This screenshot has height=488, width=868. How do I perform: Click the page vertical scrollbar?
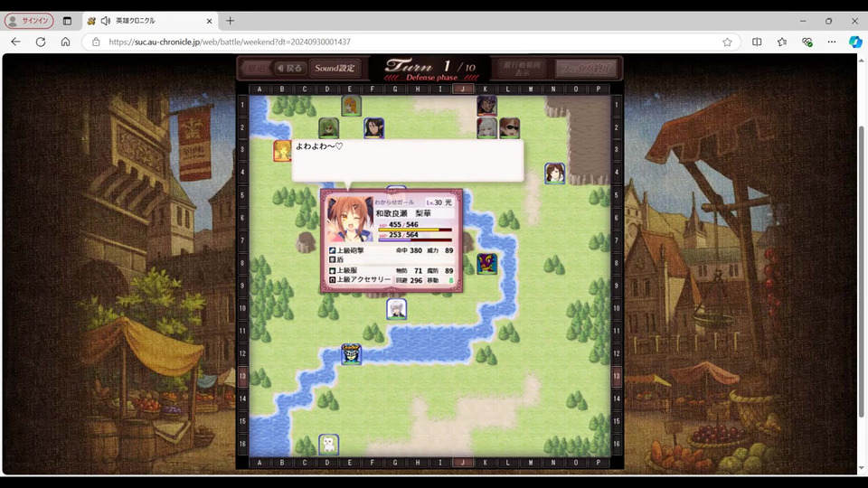(x=861, y=271)
